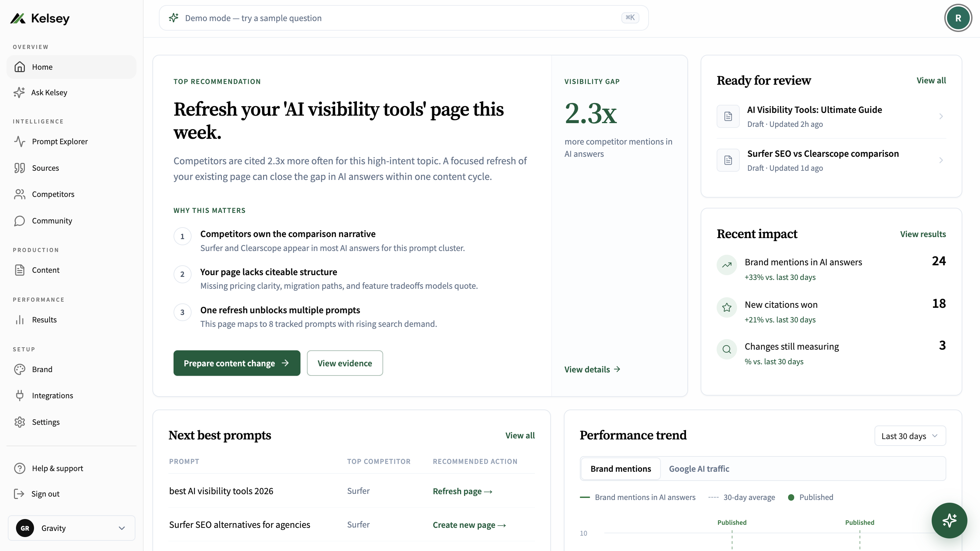Click the Integrations plug icon

coord(19,396)
